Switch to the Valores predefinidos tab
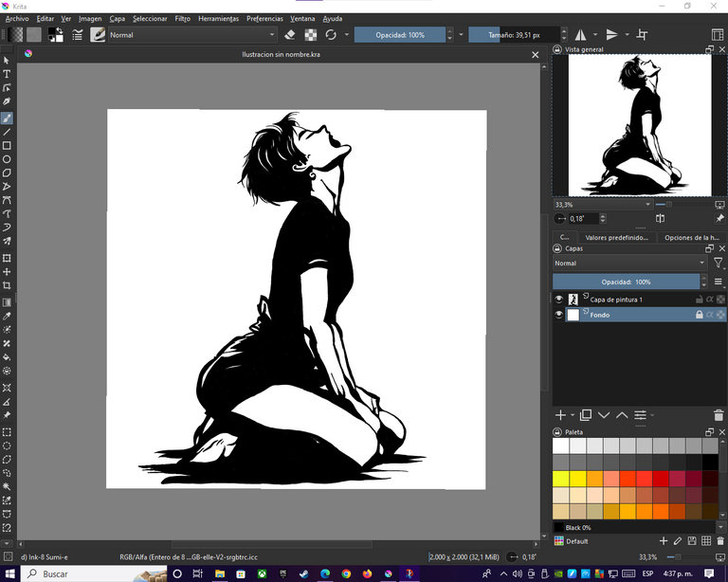Screen dimensions: 728x582 coord(615,238)
